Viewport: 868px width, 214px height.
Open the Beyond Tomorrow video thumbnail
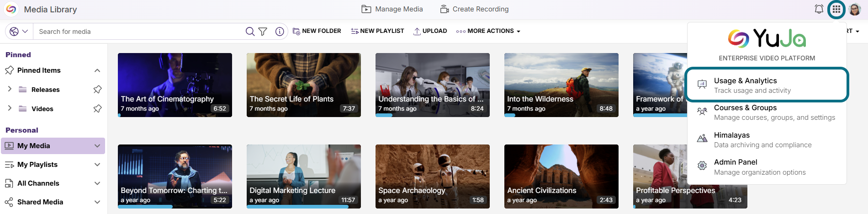pyautogui.click(x=175, y=177)
